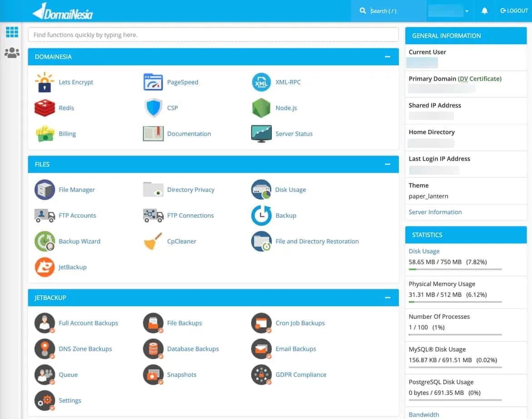Collapse the DOMAINESIA section

coord(388,57)
